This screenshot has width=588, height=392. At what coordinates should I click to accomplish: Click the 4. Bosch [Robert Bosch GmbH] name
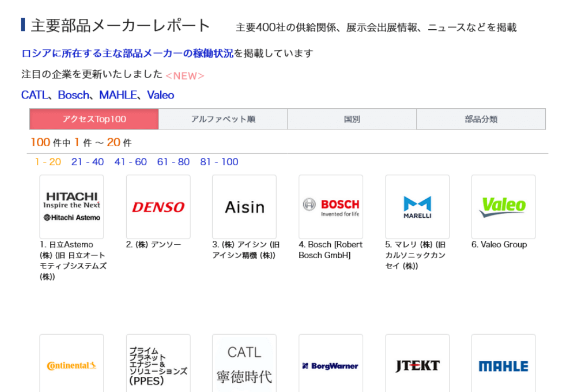(x=331, y=250)
